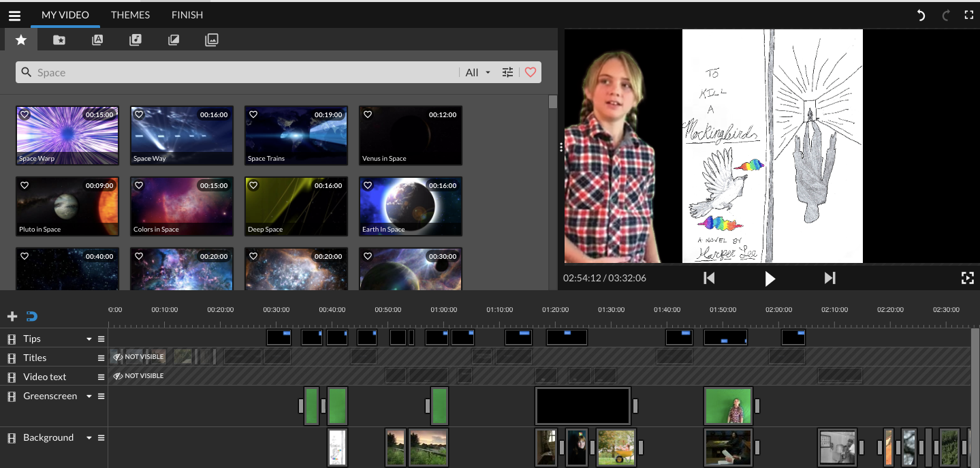Enter full screen editor mode
The width and height of the screenshot is (980, 468).
point(968,15)
